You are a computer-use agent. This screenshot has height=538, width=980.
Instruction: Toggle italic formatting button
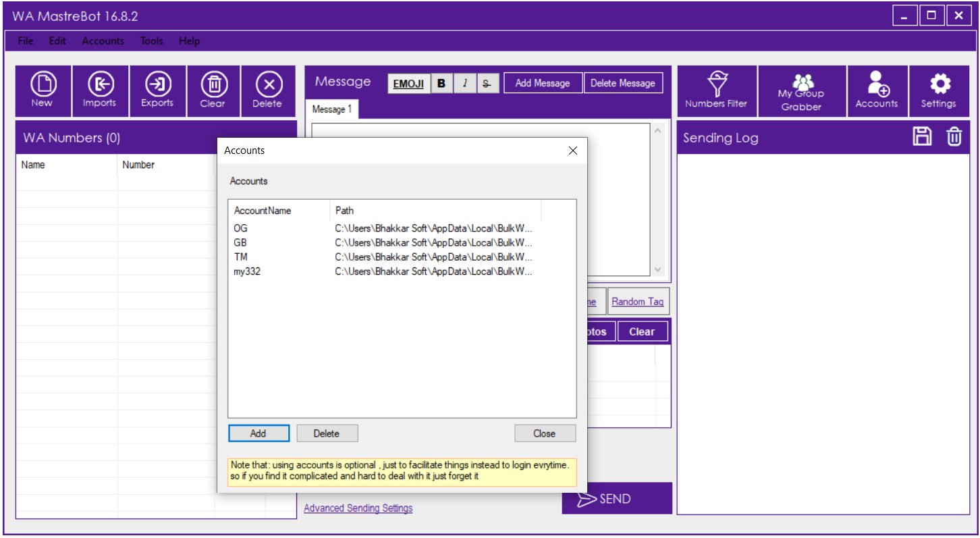click(x=464, y=84)
